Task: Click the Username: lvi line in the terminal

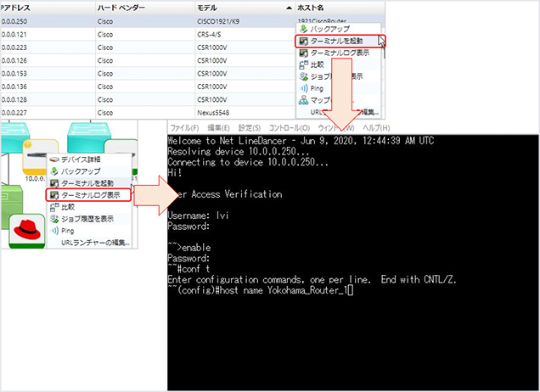Action: coord(198,216)
